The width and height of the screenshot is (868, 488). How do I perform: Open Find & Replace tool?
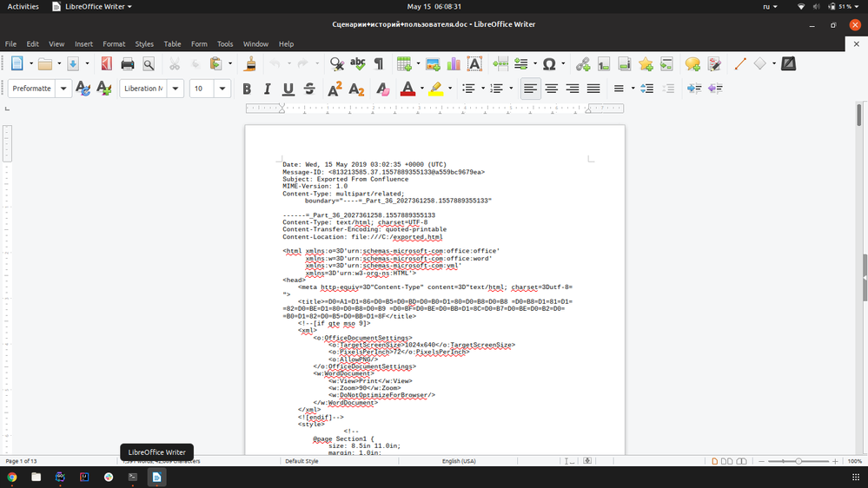[x=336, y=64]
